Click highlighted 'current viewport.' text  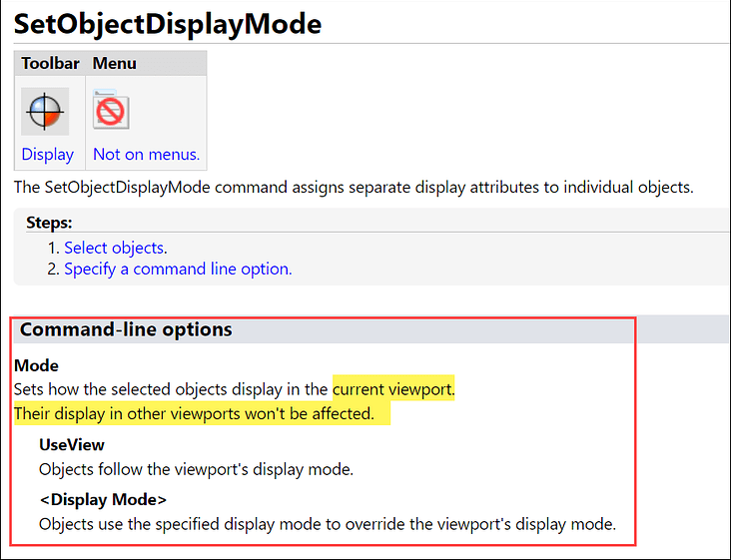click(x=393, y=389)
